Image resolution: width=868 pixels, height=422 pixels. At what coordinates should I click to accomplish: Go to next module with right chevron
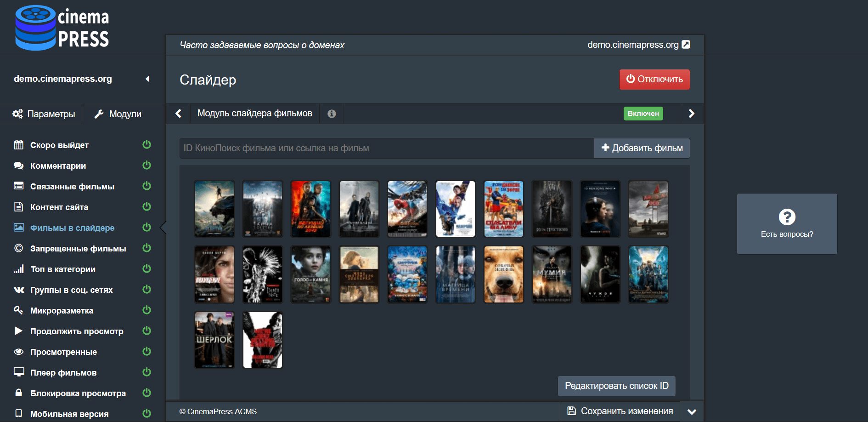pyautogui.click(x=691, y=114)
